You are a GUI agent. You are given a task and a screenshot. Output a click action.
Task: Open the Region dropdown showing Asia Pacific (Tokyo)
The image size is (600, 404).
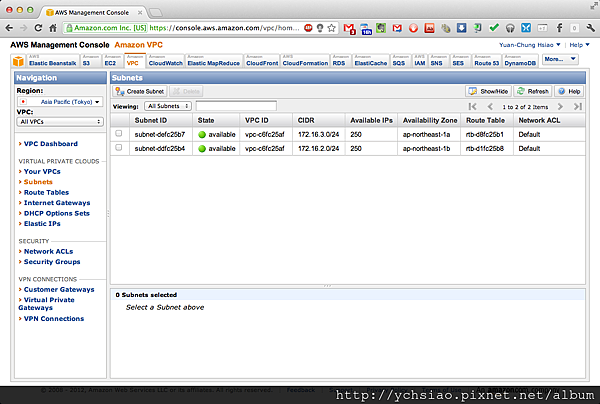[60, 102]
